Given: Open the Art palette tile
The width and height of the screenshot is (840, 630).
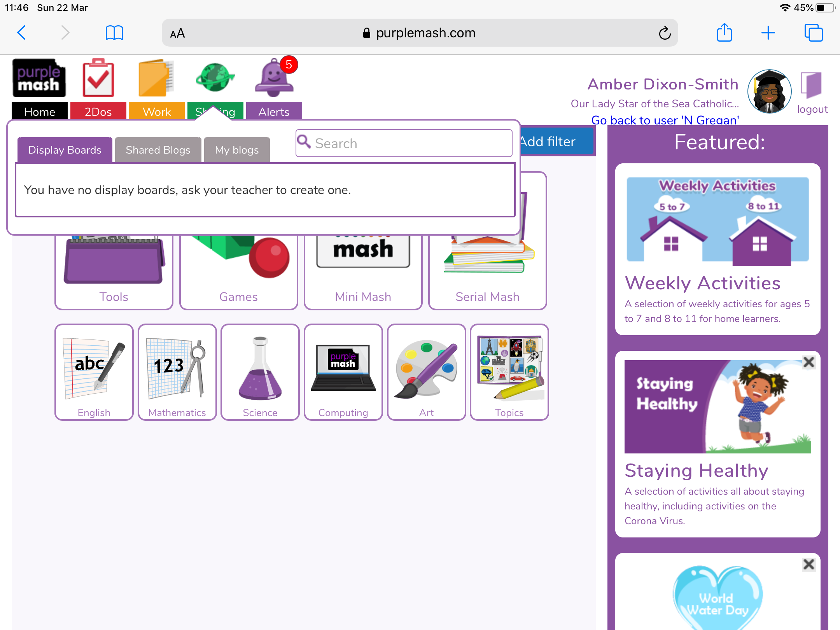Looking at the screenshot, I should [x=426, y=372].
